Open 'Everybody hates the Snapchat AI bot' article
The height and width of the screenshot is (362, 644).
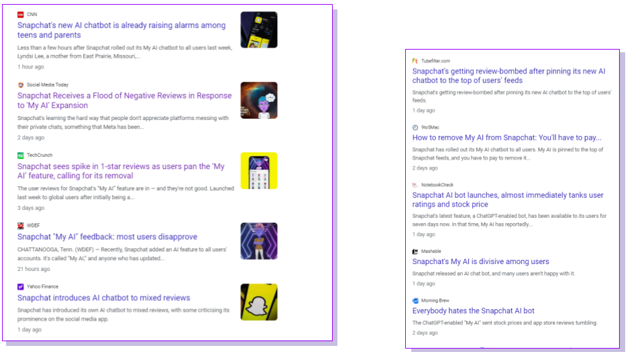pos(473,311)
